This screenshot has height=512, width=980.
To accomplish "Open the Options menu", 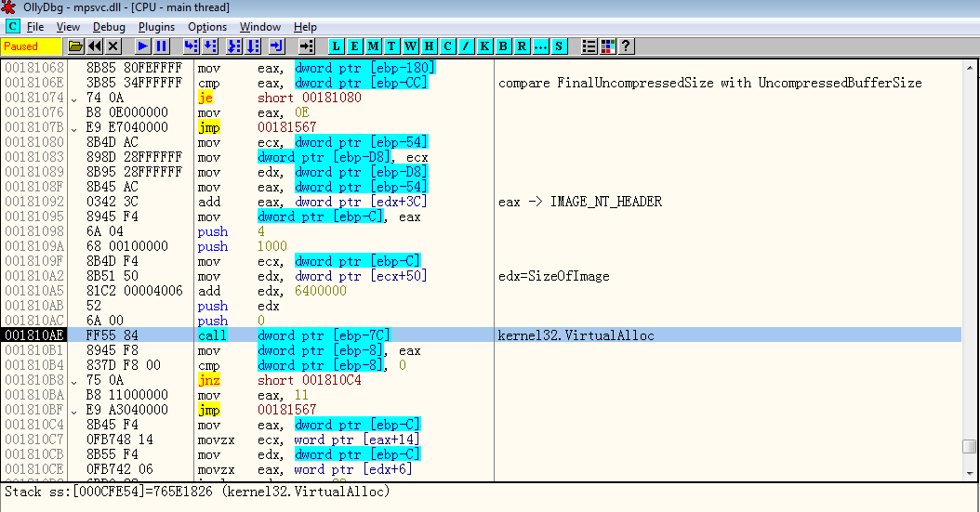I will (x=206, y=27).
